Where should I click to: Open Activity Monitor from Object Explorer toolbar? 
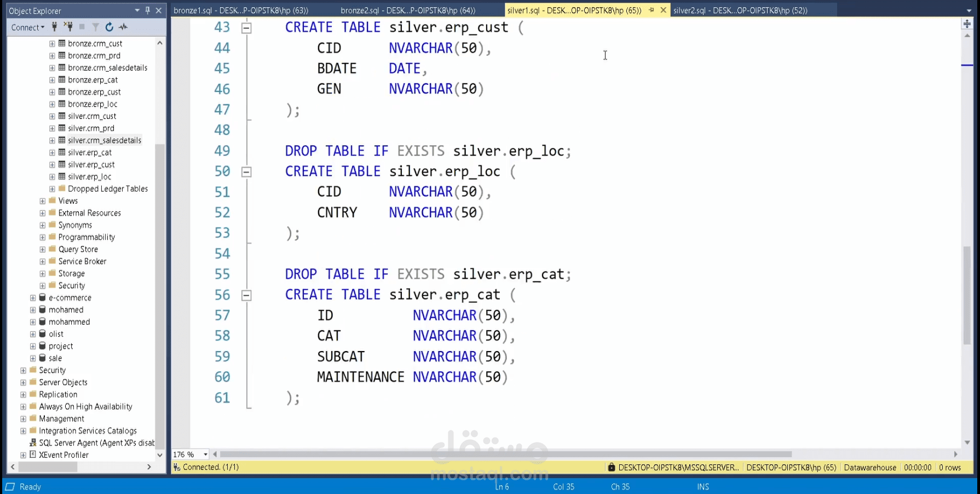pos(123,27)
